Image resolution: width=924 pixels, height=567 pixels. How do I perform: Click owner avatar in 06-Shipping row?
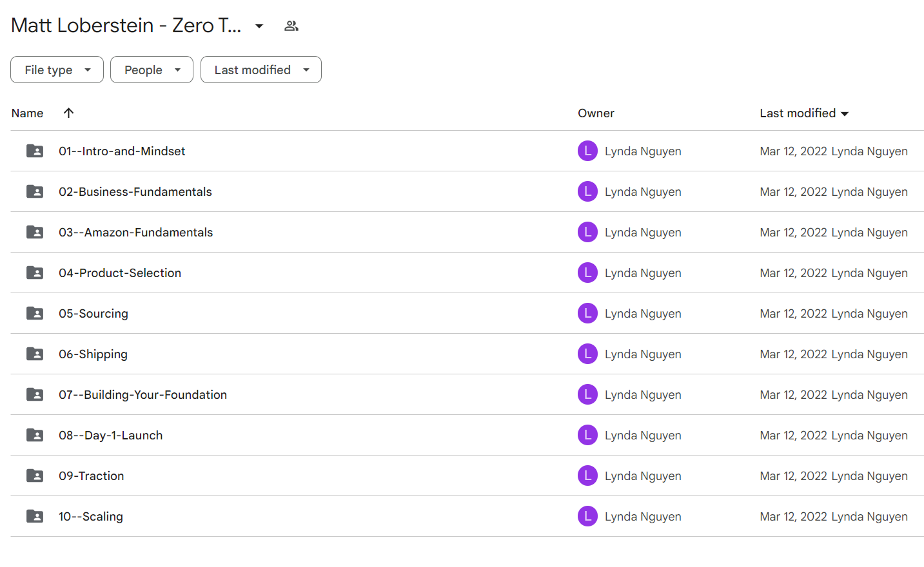587,354
